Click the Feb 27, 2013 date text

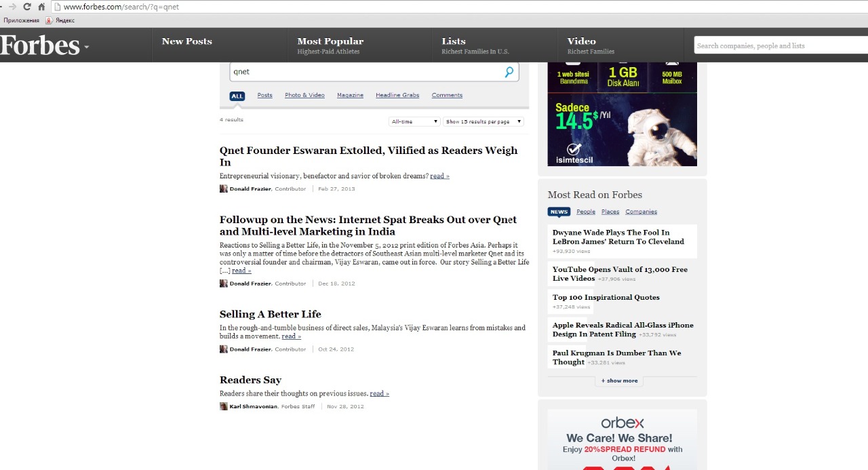coord(336,189)
